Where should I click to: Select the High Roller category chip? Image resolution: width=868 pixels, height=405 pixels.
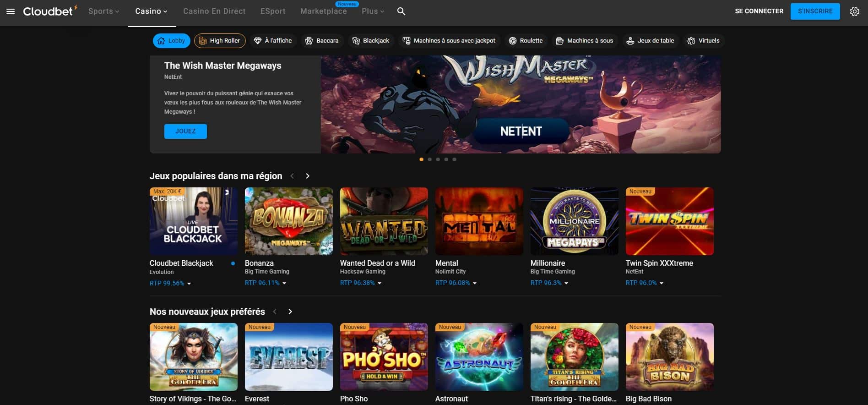tap(220, 41)
